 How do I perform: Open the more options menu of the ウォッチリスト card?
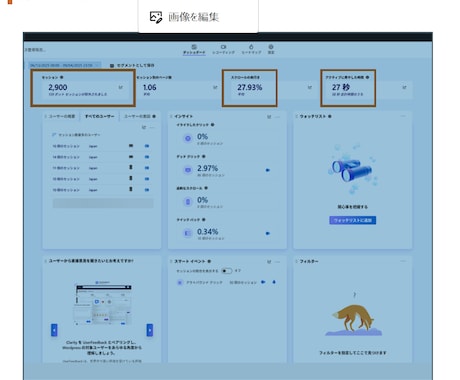point(403,116)
